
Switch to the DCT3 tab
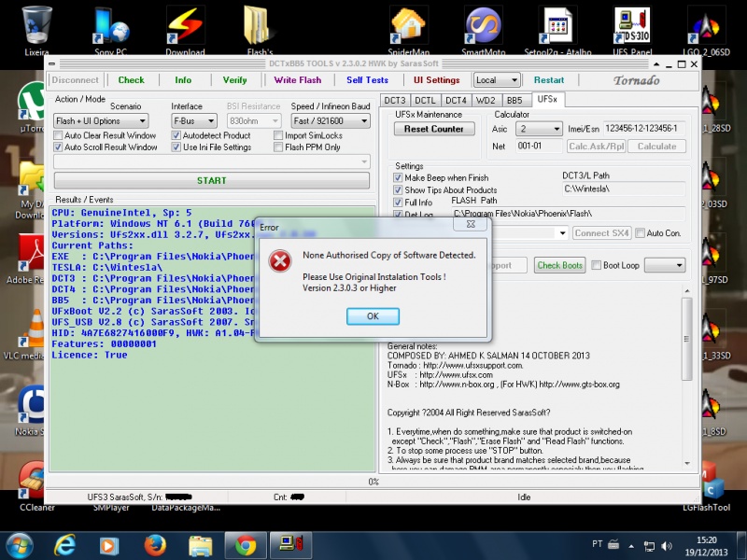point(394,101)
